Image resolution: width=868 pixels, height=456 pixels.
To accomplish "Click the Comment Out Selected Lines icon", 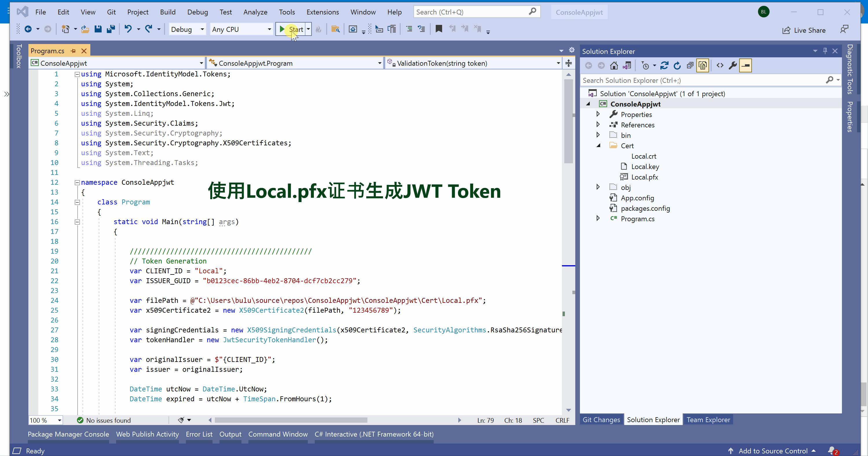I will point(409,29).
